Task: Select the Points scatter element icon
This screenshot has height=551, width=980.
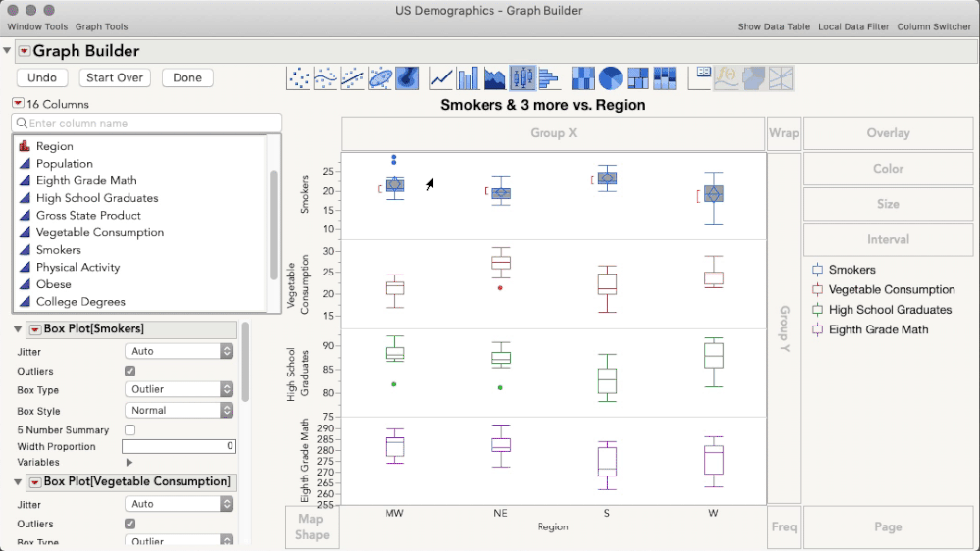Action: pos(299,78)
